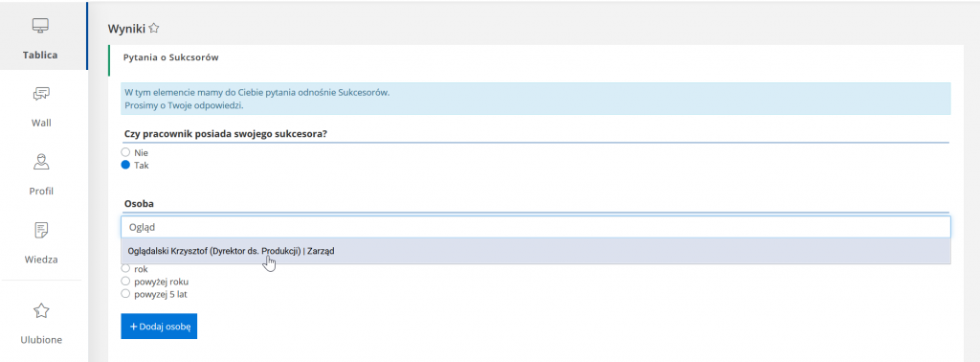
Task: Open the Ulubione star icon in sidebar
Action: click(40, 310)
